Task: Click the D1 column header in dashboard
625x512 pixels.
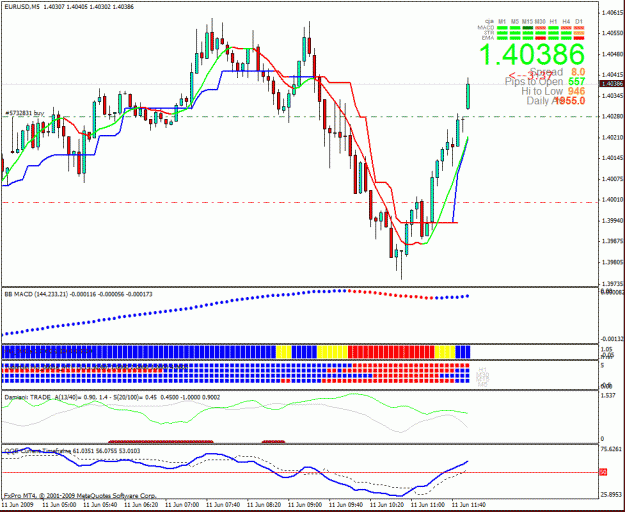Action: 579,21
